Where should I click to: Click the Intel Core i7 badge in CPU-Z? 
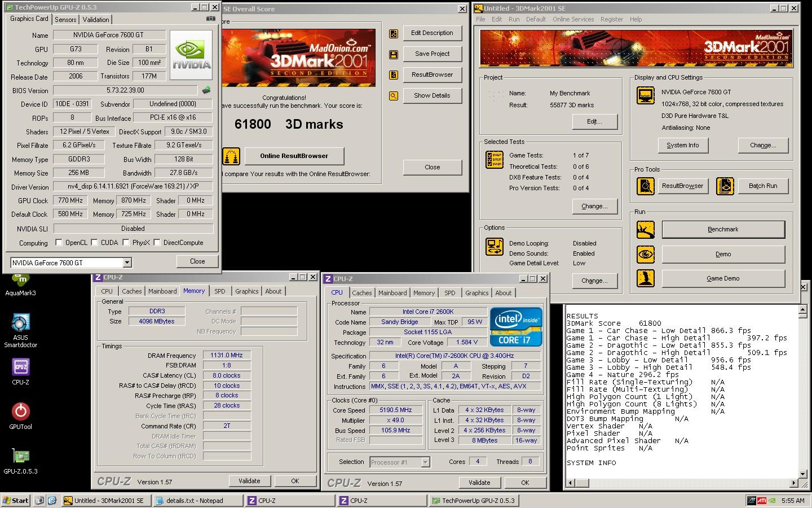(516, 326)
